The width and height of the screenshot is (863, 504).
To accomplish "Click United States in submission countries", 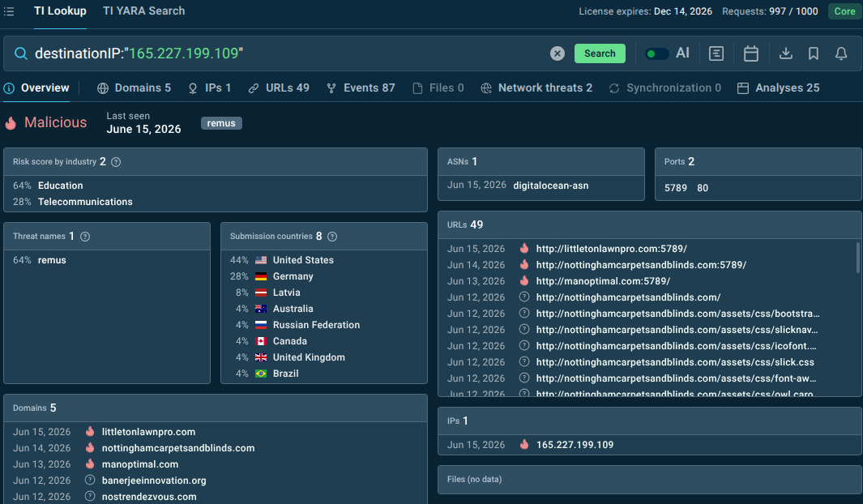I will pyautogui.click(x=303, y=260).
